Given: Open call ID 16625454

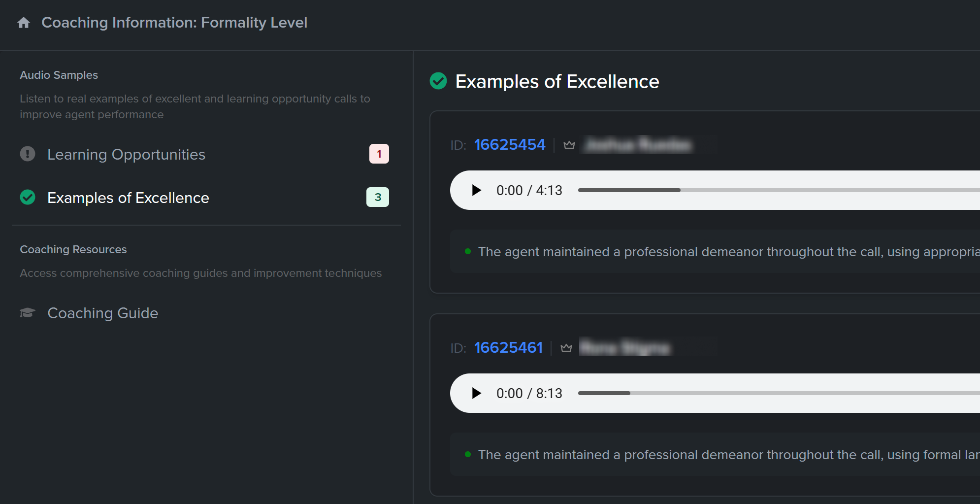Looking at the screenshot, I should [x=510, y=145].
